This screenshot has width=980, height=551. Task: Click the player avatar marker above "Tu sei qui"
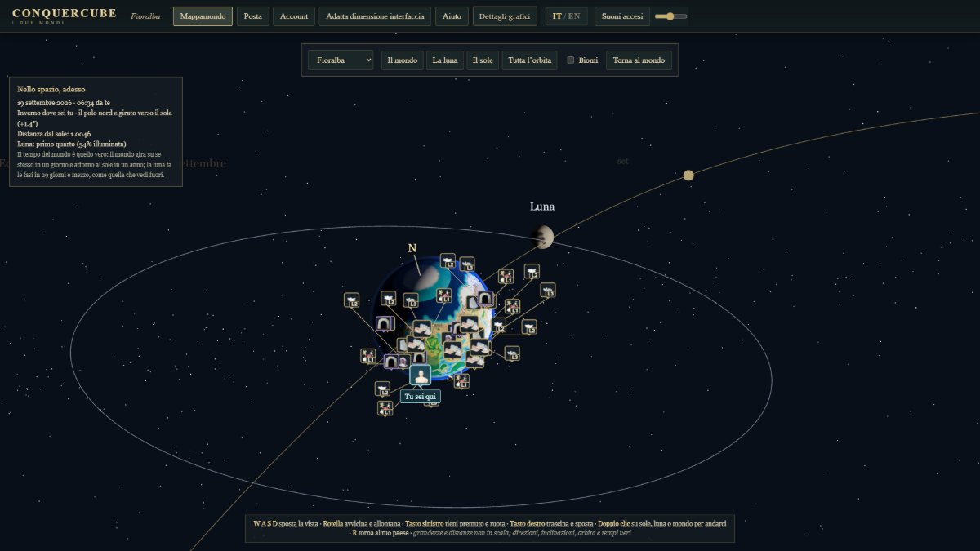[x=421, y=375]
